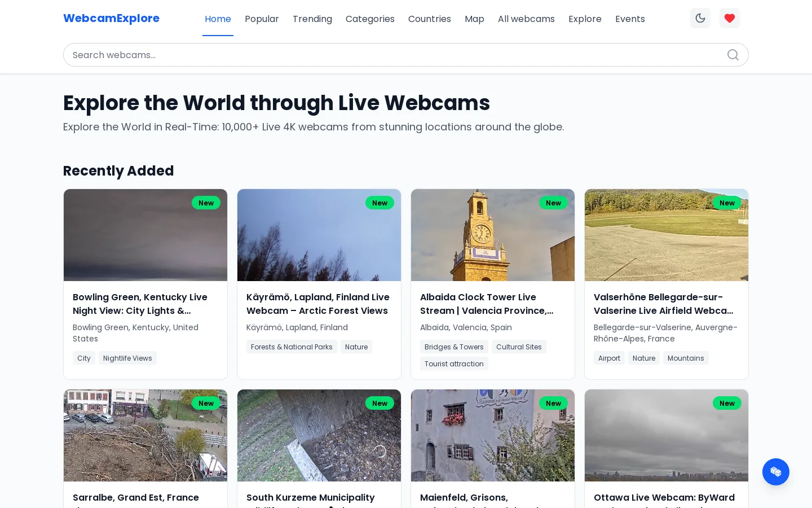Select the Tourist attraction tag

454,364
